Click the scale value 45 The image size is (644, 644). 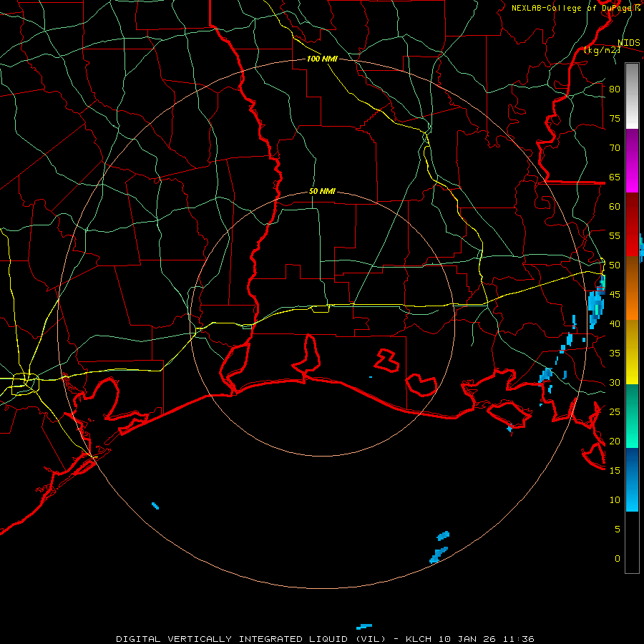pos(615,295)
